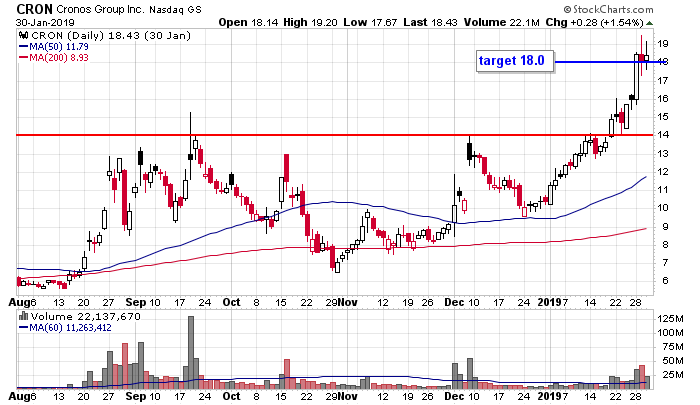The height and width of the screenshot is (405, 700).
Task: Click the red MA(200) legend line swatch
Action: click(23, 57)
